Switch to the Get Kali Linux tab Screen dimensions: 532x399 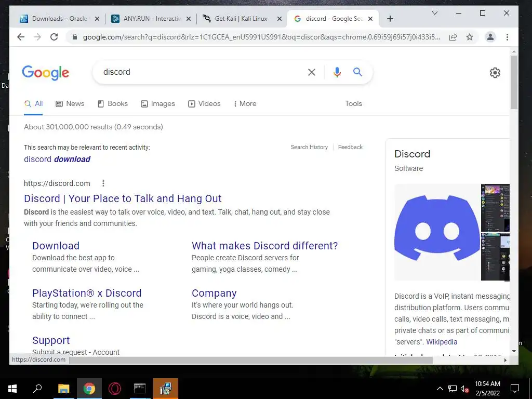[242, 19]
